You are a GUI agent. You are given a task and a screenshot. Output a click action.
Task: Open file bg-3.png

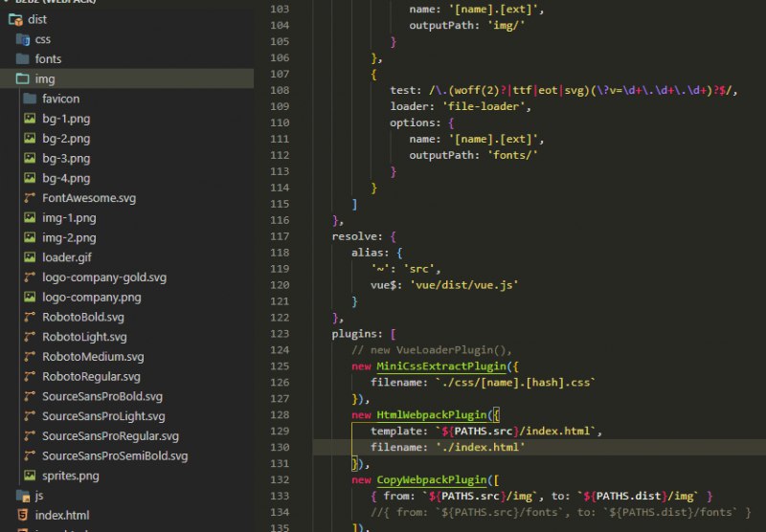pos(66,159)
